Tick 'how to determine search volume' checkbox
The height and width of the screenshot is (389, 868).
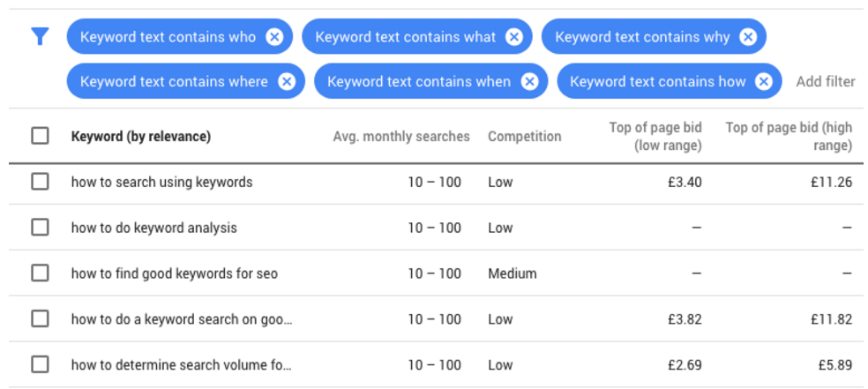[x=40, y=364]
